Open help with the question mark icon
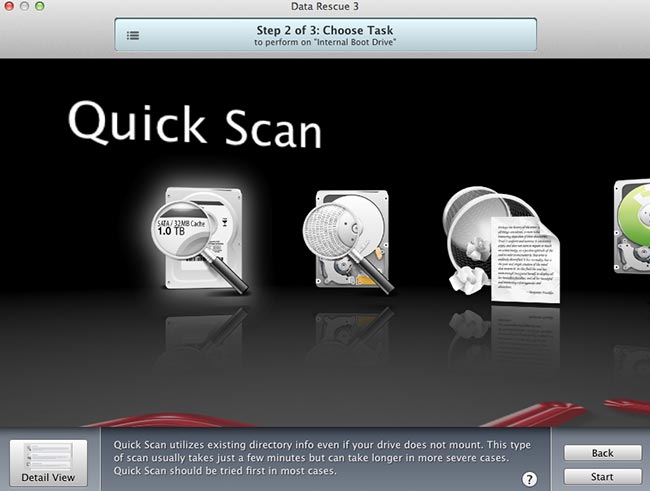 pos(529,479)
